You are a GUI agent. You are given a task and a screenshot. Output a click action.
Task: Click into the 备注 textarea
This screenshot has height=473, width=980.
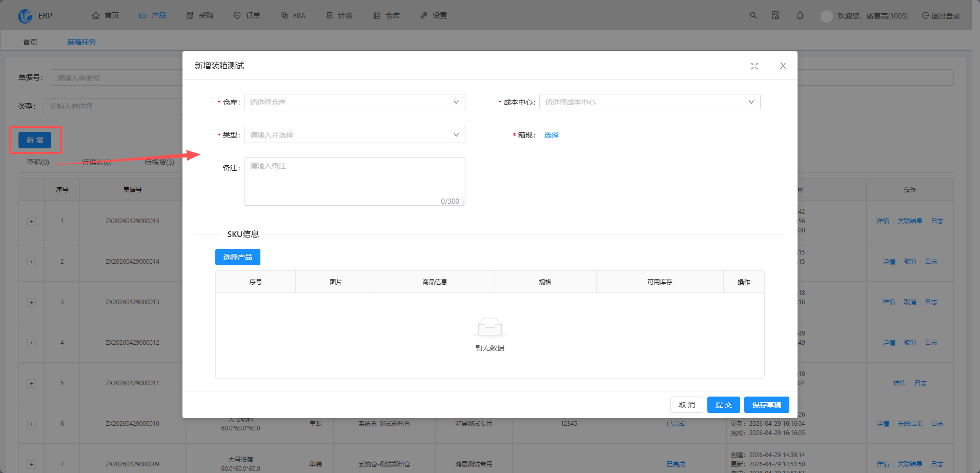(355, 182)
